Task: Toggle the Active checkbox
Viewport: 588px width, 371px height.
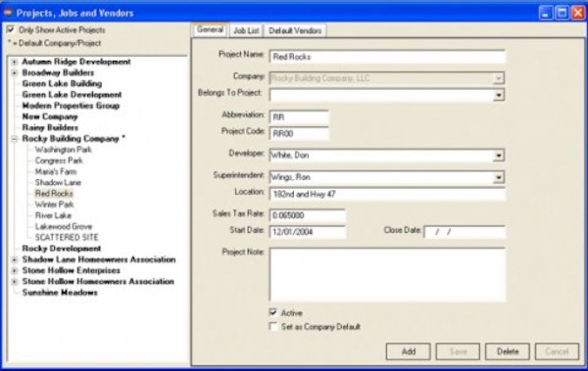Action: 273,312
